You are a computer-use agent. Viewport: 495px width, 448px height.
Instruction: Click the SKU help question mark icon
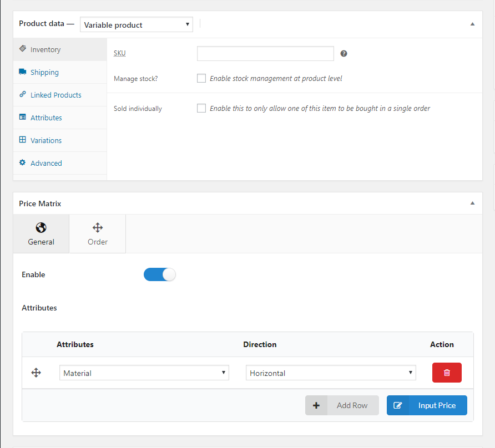coord(344,54)
